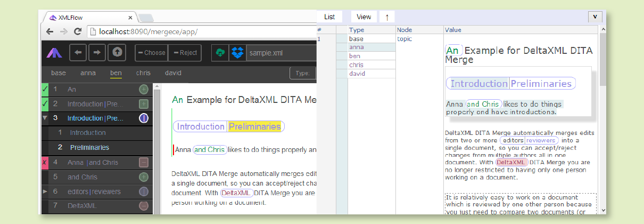Expand row 6 editors|reviewers item

[x=45, y=191]
